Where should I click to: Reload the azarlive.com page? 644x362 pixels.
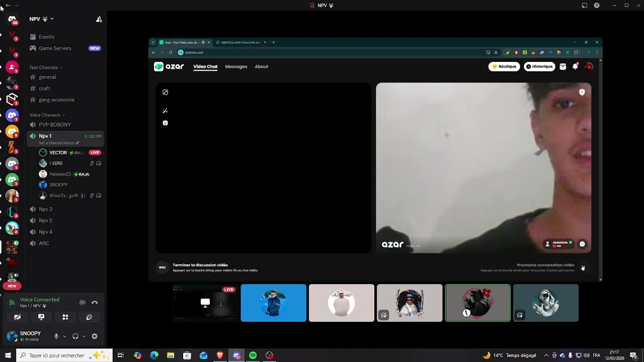click(171, 52)
